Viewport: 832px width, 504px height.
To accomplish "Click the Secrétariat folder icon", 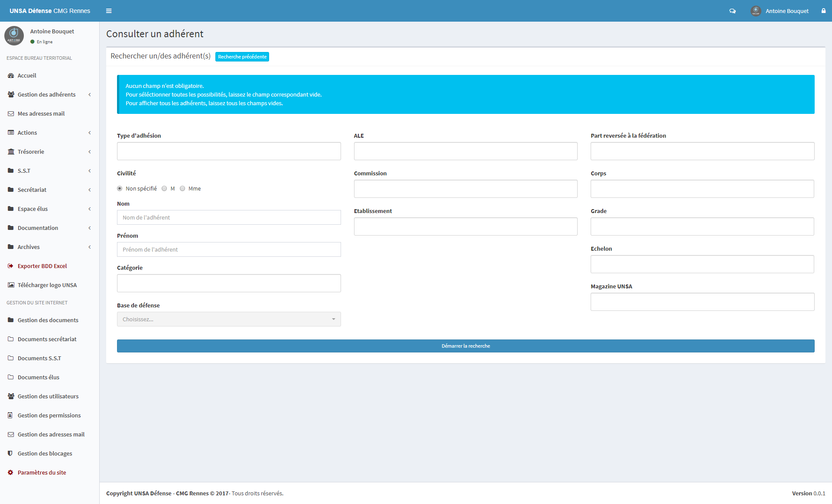I will tap(11, 190).
